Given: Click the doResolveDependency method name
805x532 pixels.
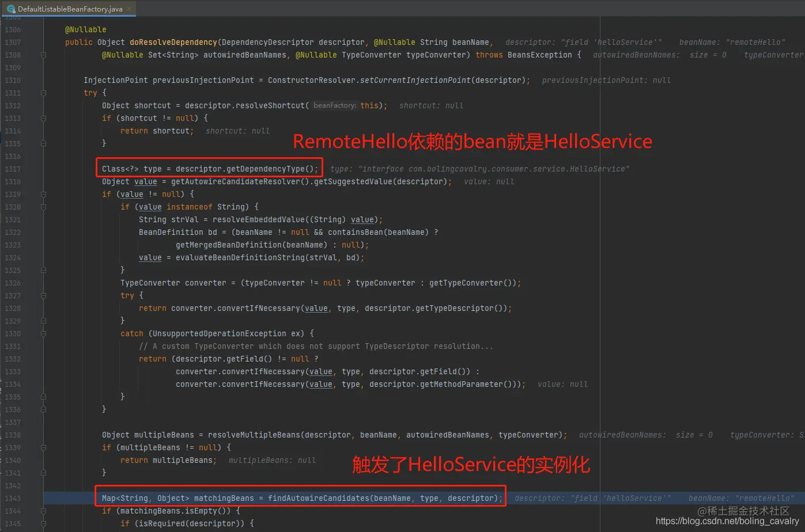Looking at the screenshot, I should pos(173,43).
